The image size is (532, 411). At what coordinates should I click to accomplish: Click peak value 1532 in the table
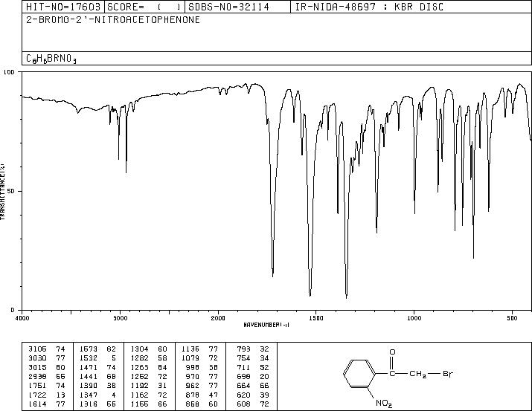[89, 358]
